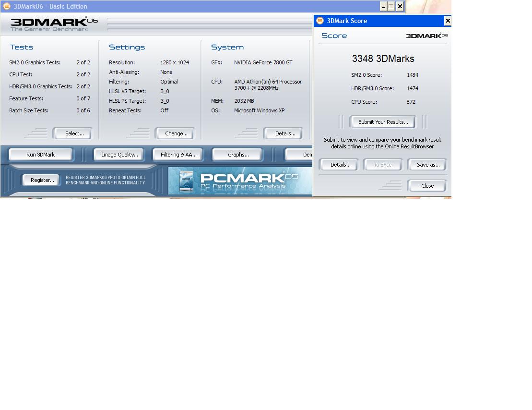Click the '3348 3DMarks' total score text
532x410 pixels.
tap(383, 59)
